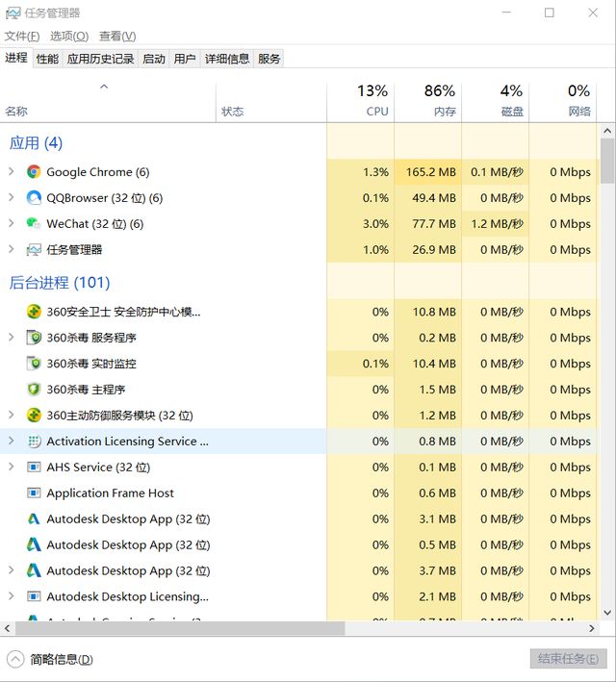Viewport: 616px width, 682px height.
Task: Click the 1.2 MB/秒 disk value for WeChat
Action: point(497,224)
